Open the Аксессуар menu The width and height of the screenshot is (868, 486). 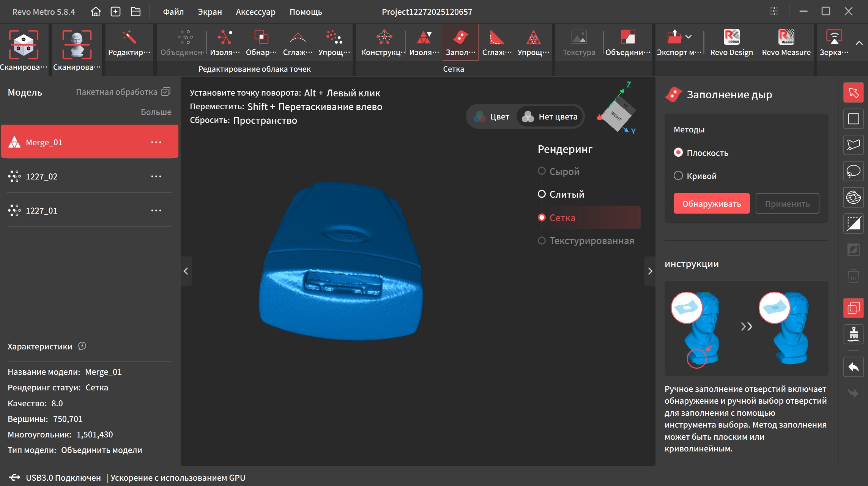[255, 12]
